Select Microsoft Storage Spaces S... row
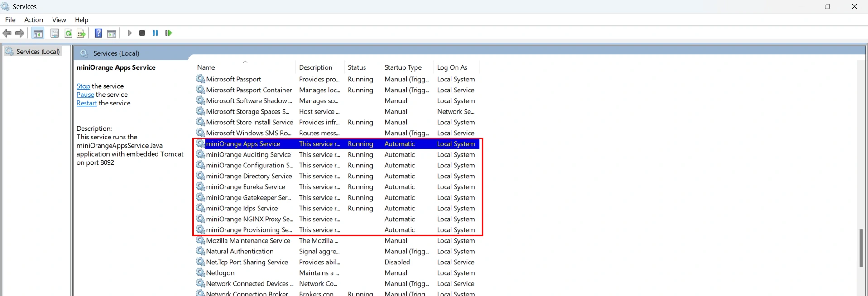Image resolution: width=868 pixels, height=296 pixels. point(337,112)
